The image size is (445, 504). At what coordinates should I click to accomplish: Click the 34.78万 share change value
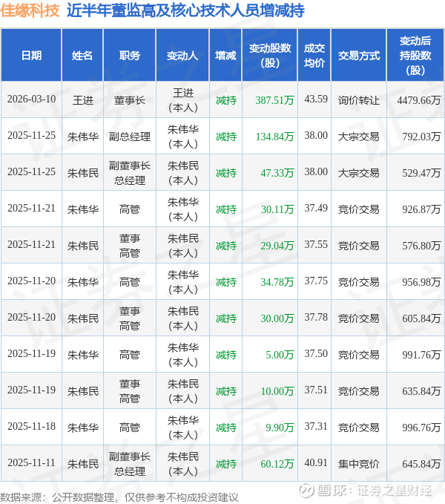tap(277, 282)
